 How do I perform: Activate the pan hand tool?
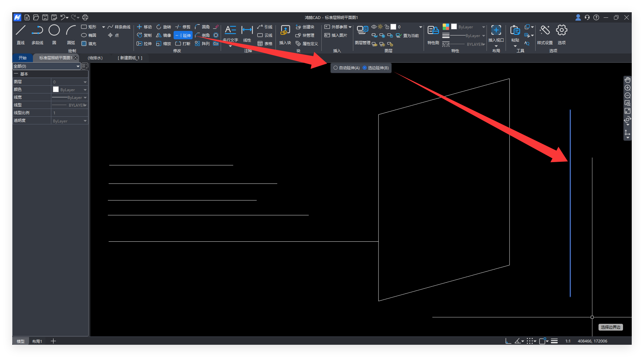click(627, 80)
